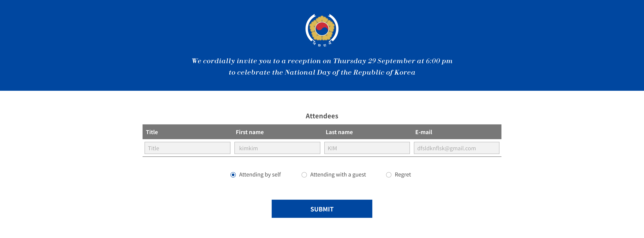Click the First name column header

(x=250, y=132)
